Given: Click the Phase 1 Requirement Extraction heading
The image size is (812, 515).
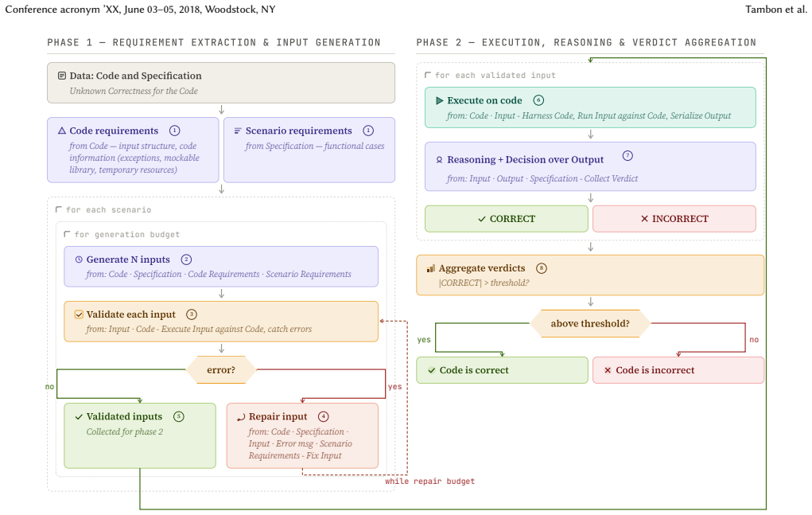Looking at the screenshot, I should tap(214, 42).
